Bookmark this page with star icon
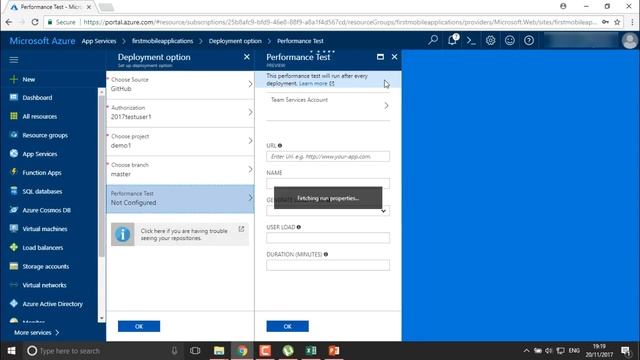Viewport: 640px width, 360px height. click(617, 22)
